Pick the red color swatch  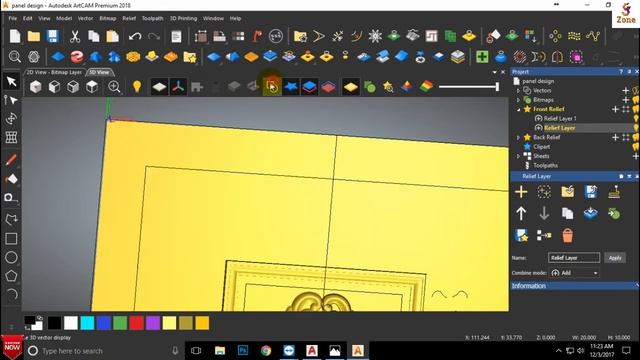click(136, 323)
